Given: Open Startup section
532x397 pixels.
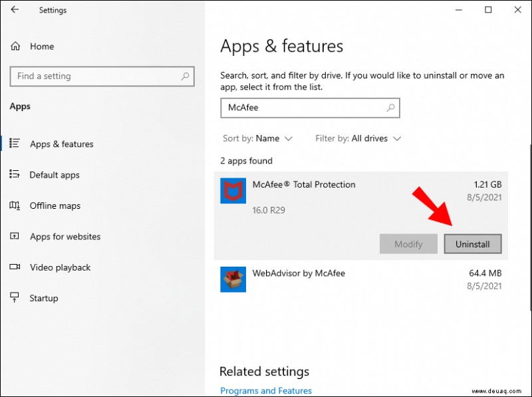Looking at the screenshot, I should click(44, 299).
